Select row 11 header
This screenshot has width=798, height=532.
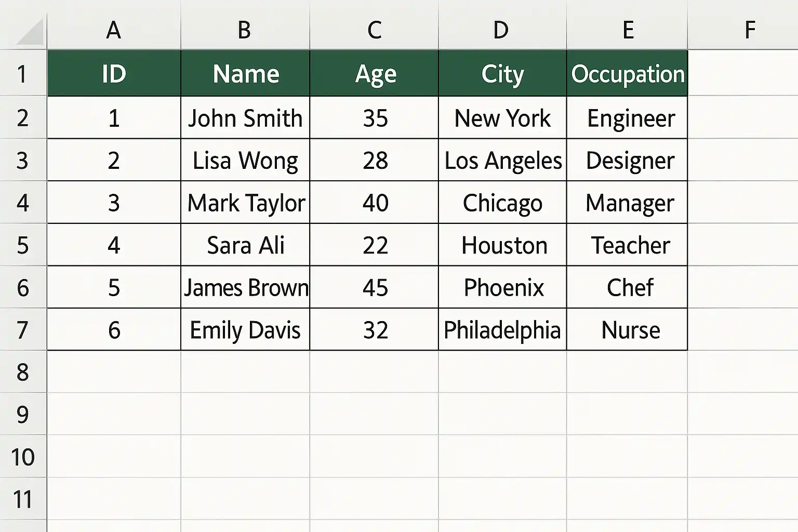point(23,499)
